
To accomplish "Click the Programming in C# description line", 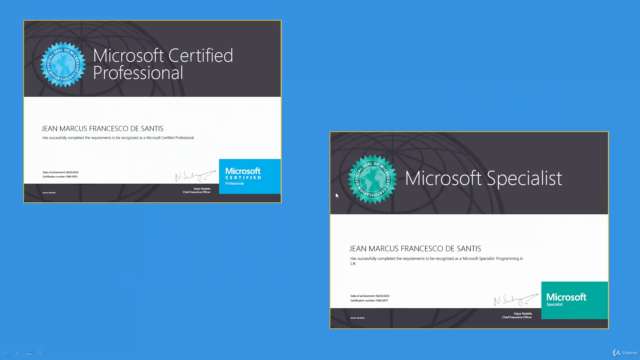I will [436, 261].
